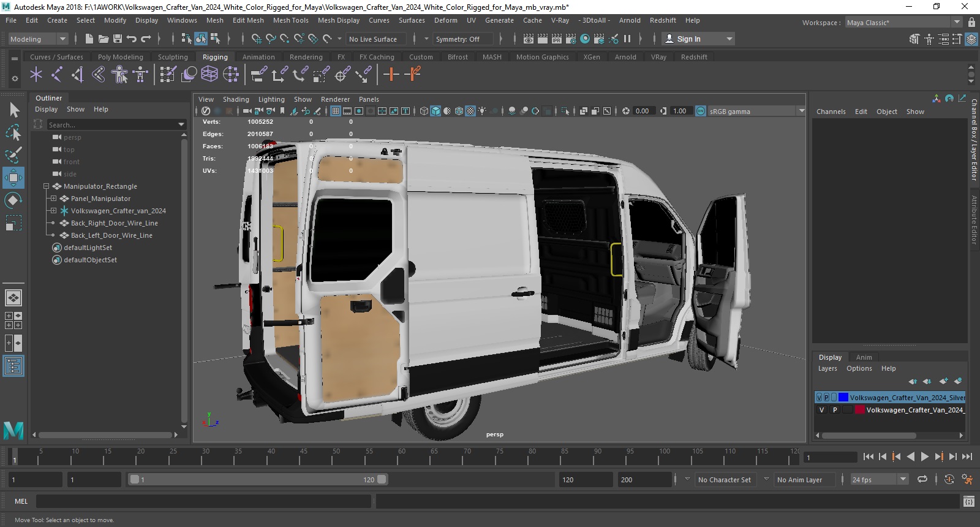
Task: Open the single perspective layout icon
Action: [13, 298]
